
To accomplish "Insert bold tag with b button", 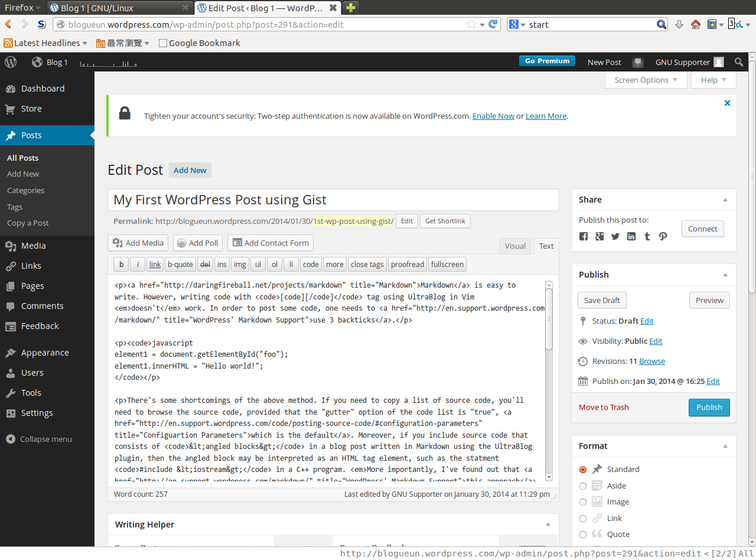I will (121, 264).
